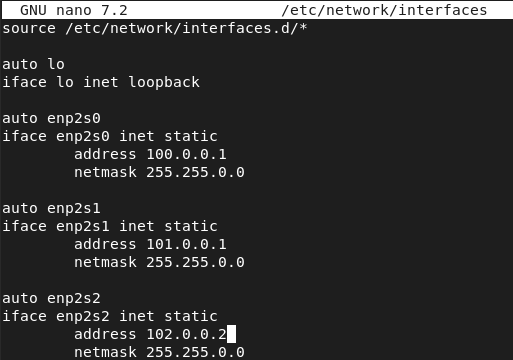513x360 pixels.
Task: Click the 'auto lo' line
Action: [33, 64]
